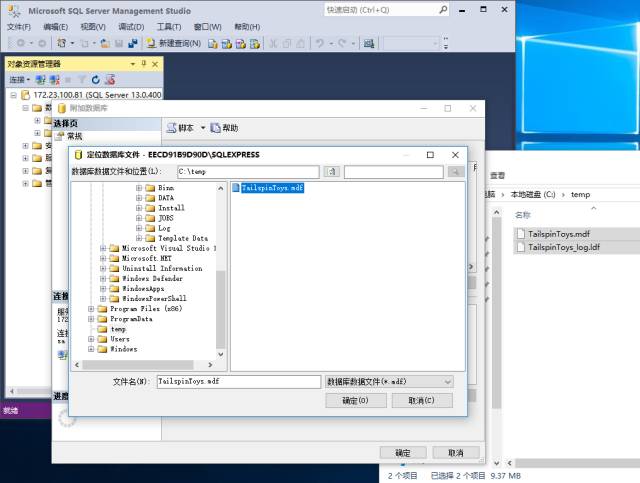This screenshot has height=483, width=640.
Task: Expand the Users folder node
Action: point(91,339)
